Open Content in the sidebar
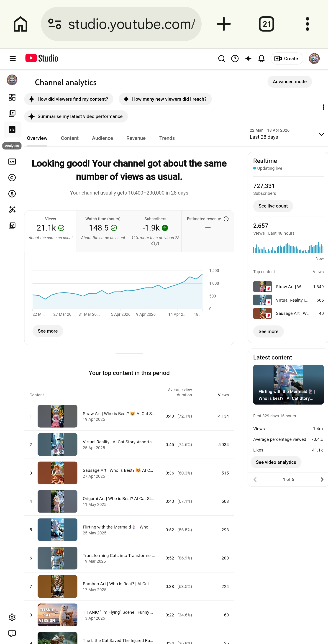The width and height of the screenshot is (328, 644). pyautogui.click(x=12, y=113)
